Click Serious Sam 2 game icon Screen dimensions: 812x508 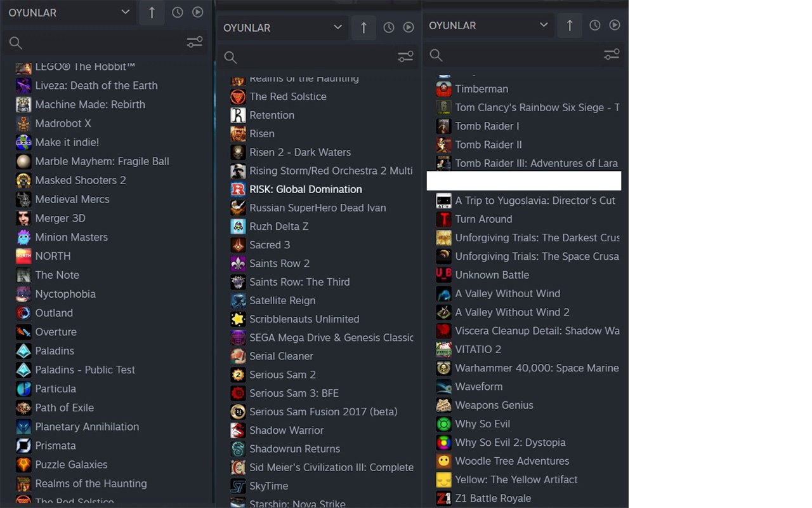pos(238,375)
